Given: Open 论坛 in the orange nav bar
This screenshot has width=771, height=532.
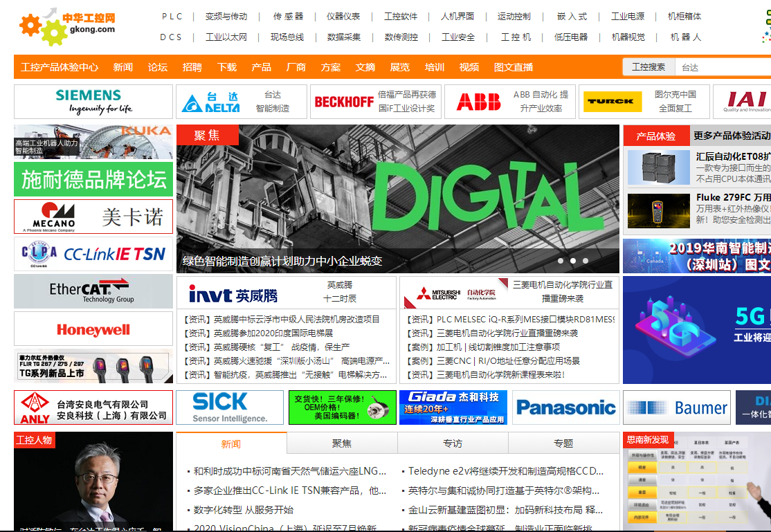Looking at the screenshot, I should click(x=158, y=67).
